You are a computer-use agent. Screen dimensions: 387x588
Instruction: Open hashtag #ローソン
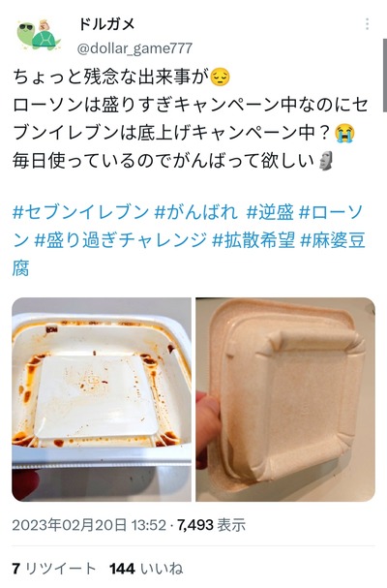188,227
